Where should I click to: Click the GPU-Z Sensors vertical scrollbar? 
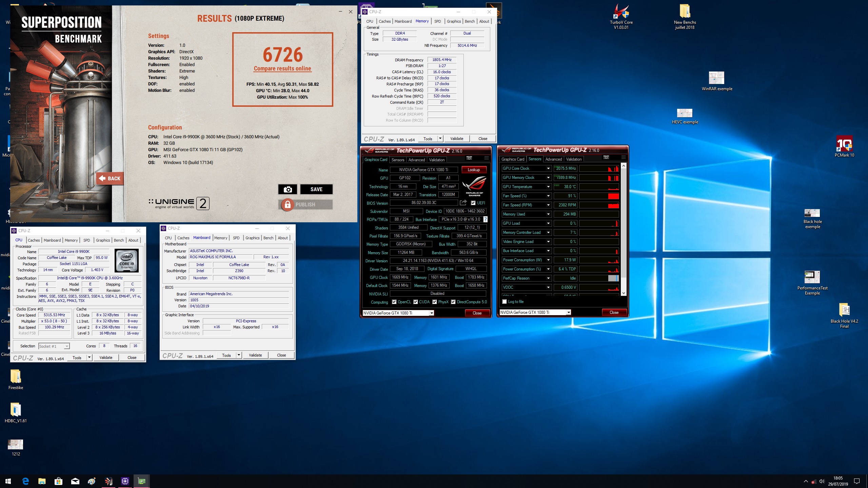tap(624, 230)
